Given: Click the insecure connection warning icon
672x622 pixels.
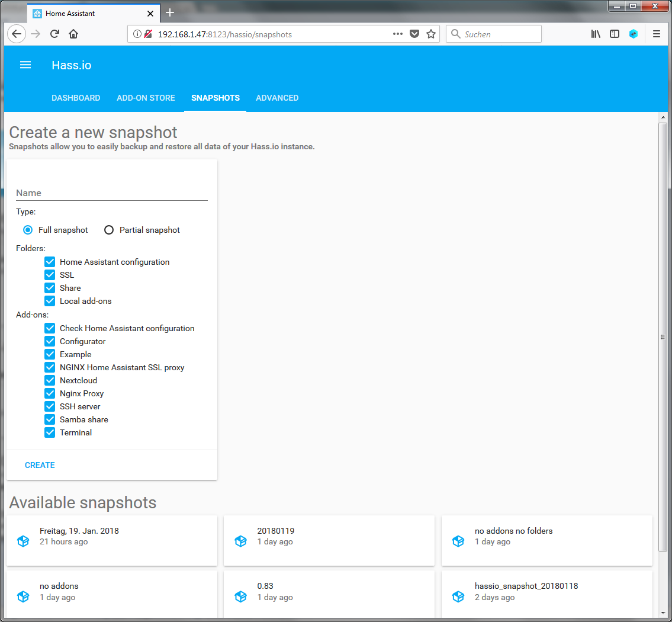Looking at the screenshot, I should [x=148, y=34].
